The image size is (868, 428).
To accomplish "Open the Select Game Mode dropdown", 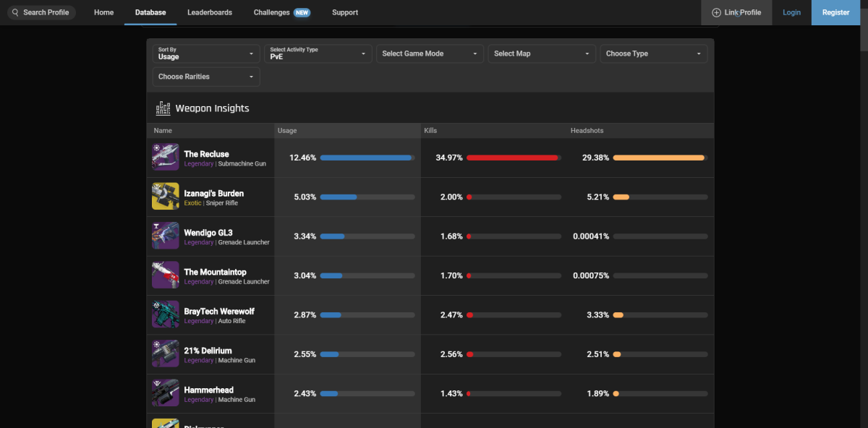I will (x=430, y=54).
